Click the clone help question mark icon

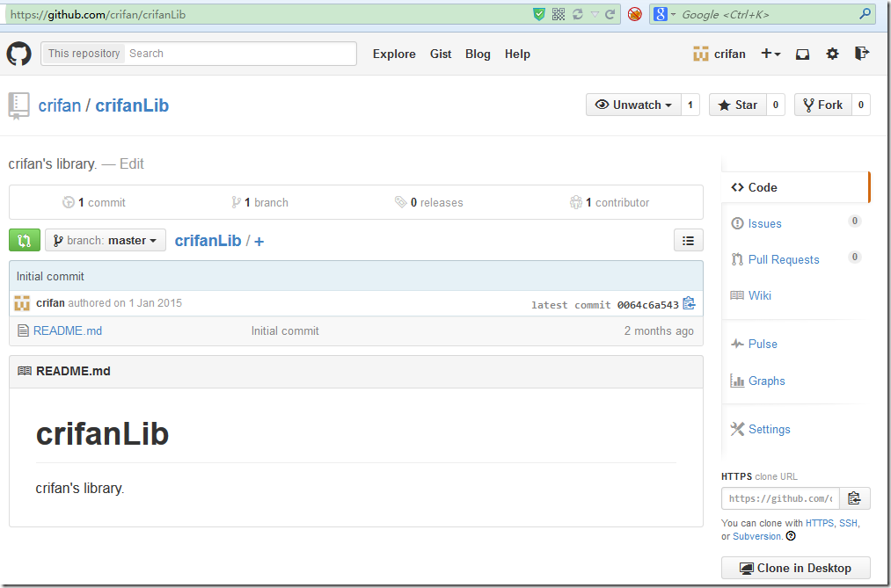[x=791, y=536]
